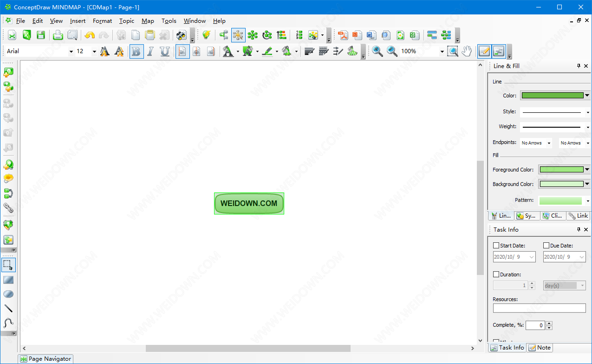The height and width of the screenshot is (364, 592).
Task: Switch to the Link panel tab
Action: (x=579, y=216)
